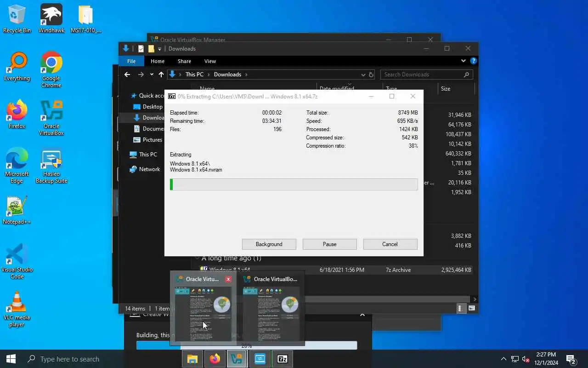Open VLC media player shortcut
This screenshot has width=588, height=368.
coord(17,310)
